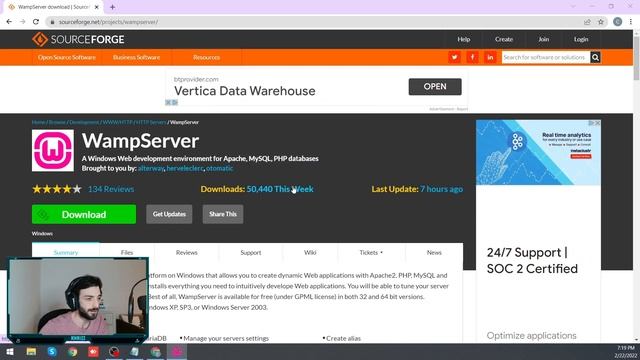
Task: Click the 134 Reviews link
Action: point(111,189)
